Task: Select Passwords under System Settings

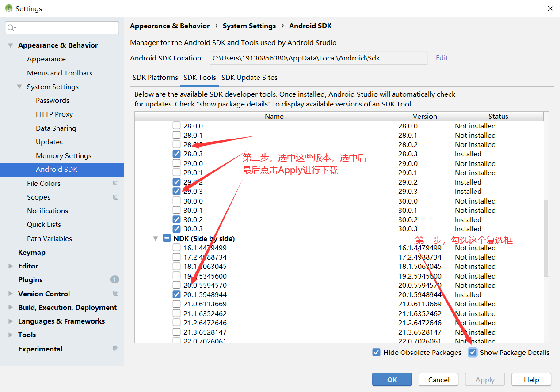Action: (53, 100)
